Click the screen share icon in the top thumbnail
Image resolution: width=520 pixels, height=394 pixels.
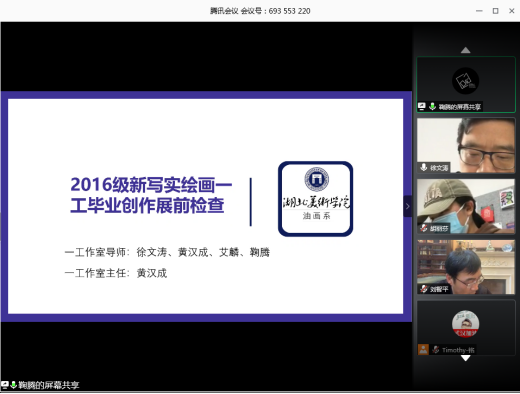coord(422,106)
